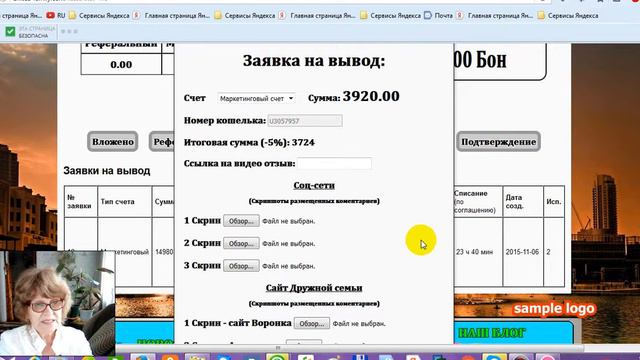
Task: Click the Исп. column header
Action: point(554,202)
